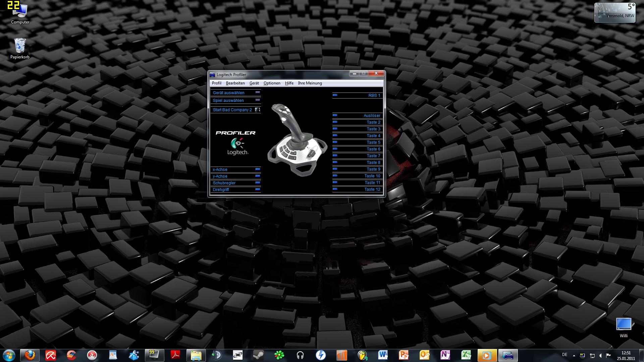The width and height of the screenshot is (644, 362).
Task: Open the x-Achse axis assignment marker
Action: [x=258, y=169]
